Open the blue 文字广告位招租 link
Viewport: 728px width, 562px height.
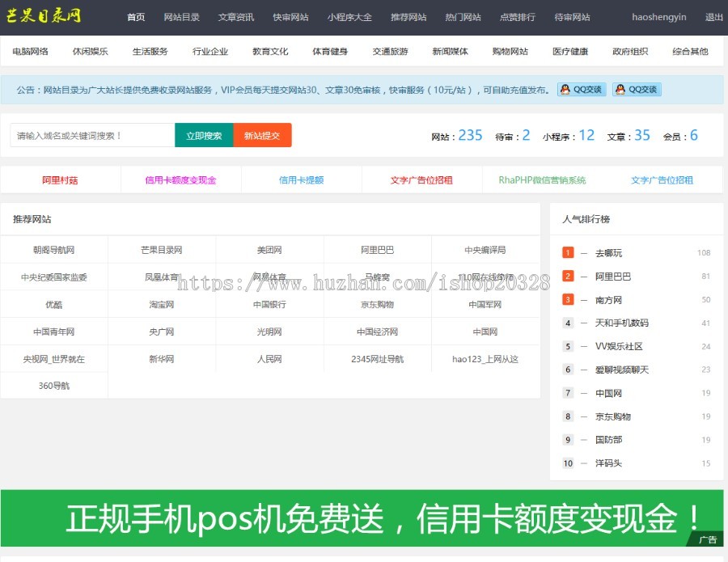point(662,180)
